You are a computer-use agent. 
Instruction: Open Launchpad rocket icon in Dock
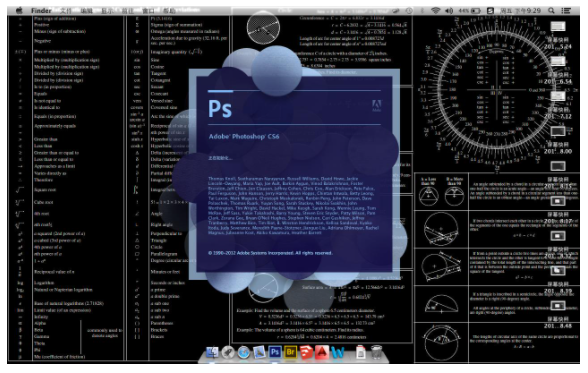(x=228, y=352)
